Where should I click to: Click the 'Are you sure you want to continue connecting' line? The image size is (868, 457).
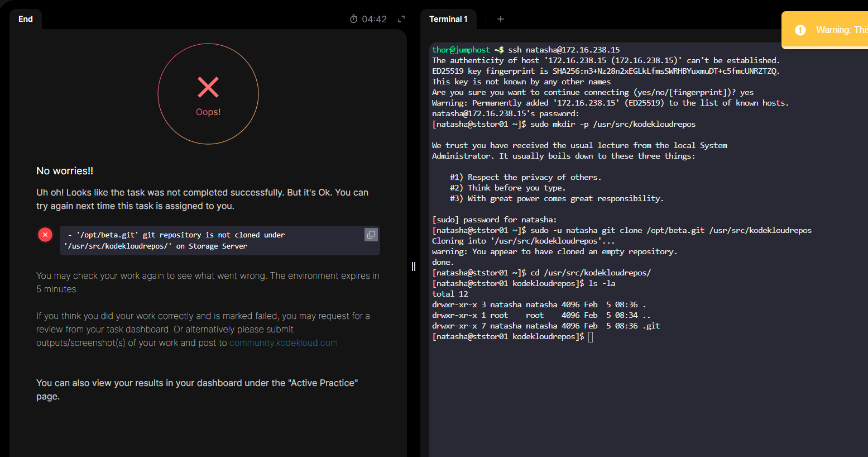click(593, 92)
